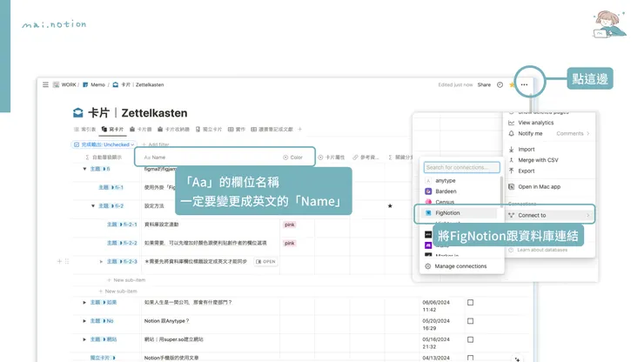
Task: Open the three-dot page options menu
Action: pos(524,84)
